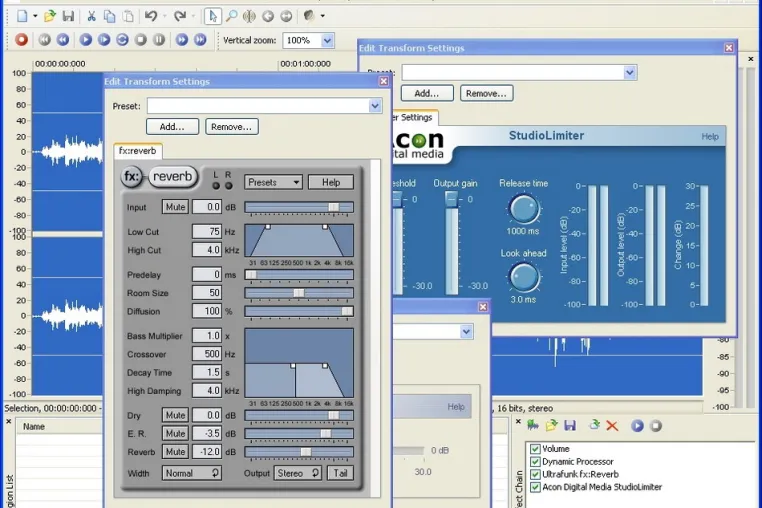Open the Vertical zoom dropdown
The image size is (762, 508).
coord(328,40)
